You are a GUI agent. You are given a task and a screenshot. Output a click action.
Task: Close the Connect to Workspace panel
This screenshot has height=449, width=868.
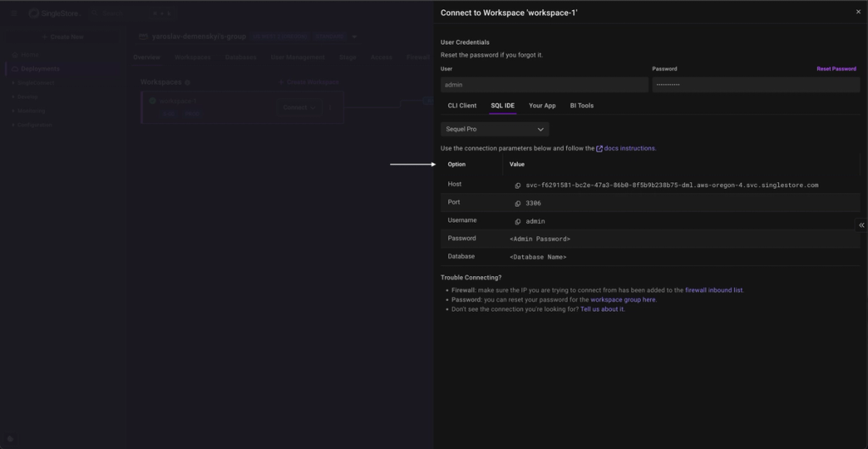858,12
